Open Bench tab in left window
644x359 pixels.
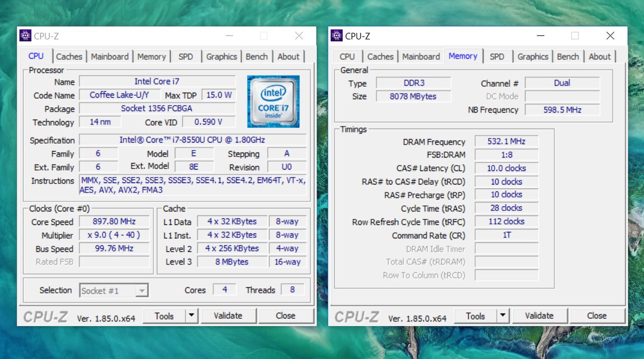[x=257, y=56]
